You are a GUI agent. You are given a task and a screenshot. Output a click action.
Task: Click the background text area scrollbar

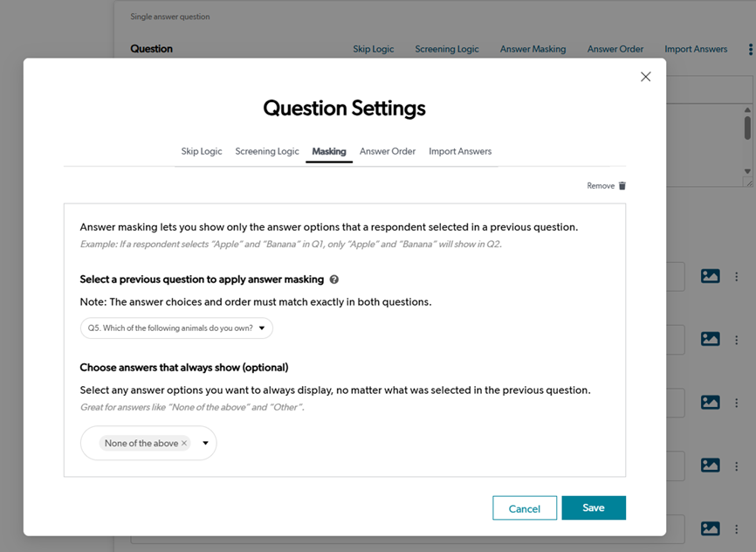tap(747, 128)
